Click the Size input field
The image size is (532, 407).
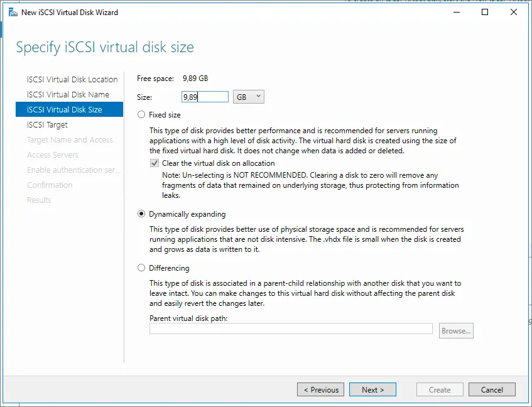pos(205,97)
